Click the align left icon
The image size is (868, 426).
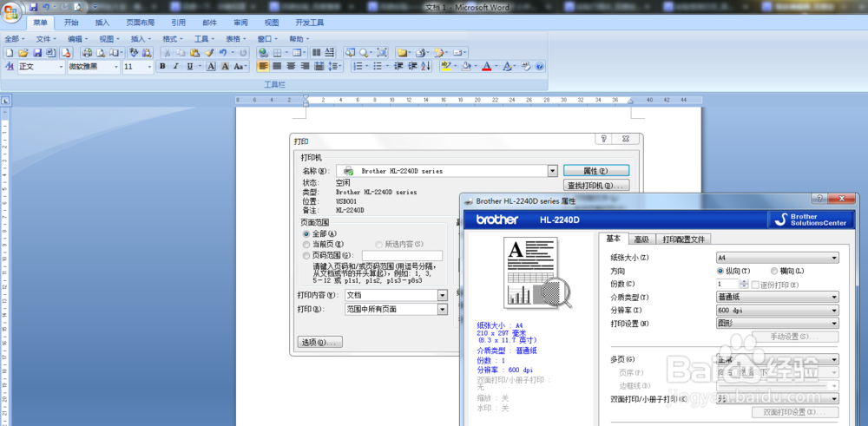pyautogui.click(x=263, y=67)
